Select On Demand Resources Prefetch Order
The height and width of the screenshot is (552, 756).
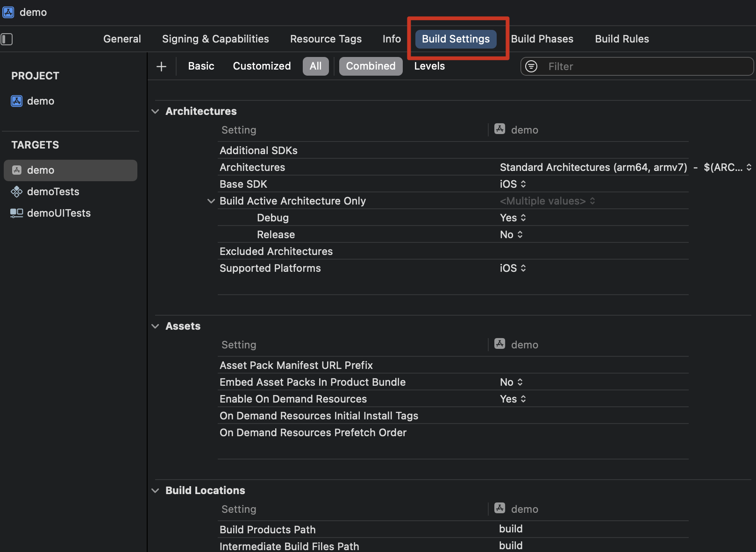[x=453, y=432]
